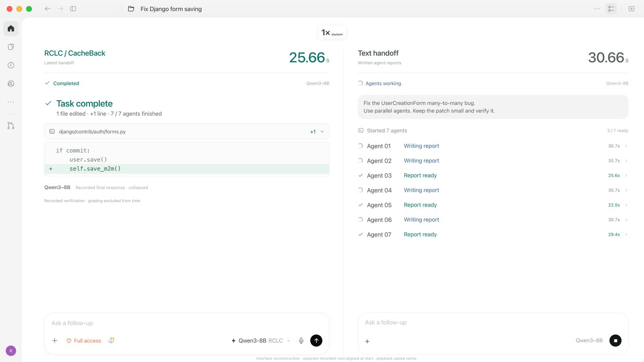Image resolution: width=644 pixels, height=362 pixels.
Task: Go back with the left arrow
Action: [47, 9]
